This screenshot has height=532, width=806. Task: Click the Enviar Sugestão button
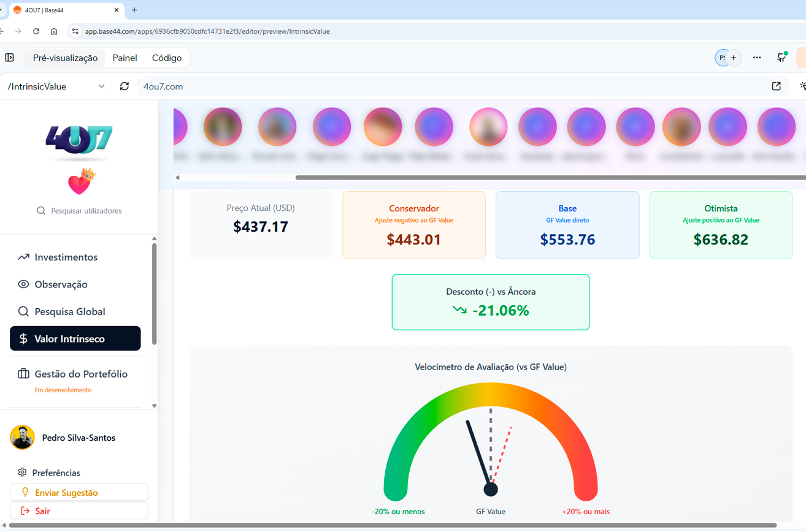tap(79, 492)
